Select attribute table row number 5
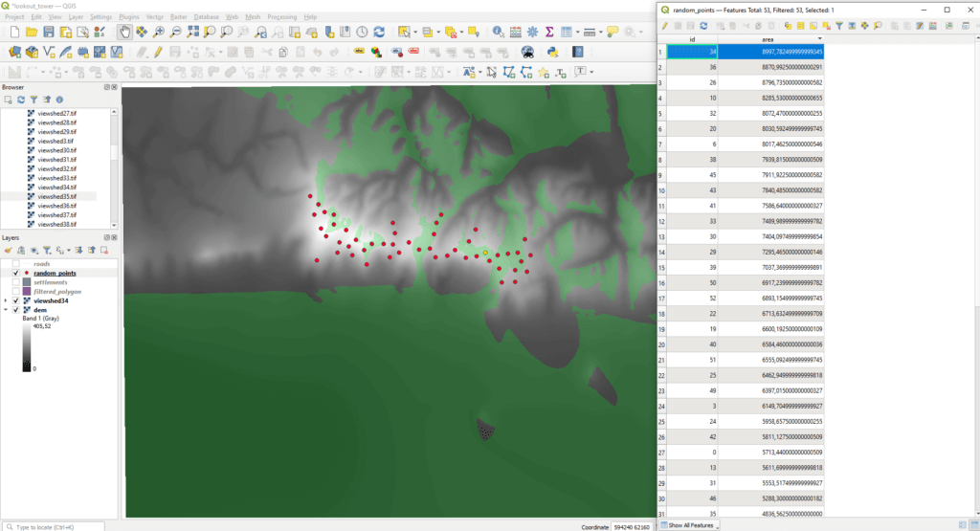This screenshot has width=980, height=531. click(661, 114)
